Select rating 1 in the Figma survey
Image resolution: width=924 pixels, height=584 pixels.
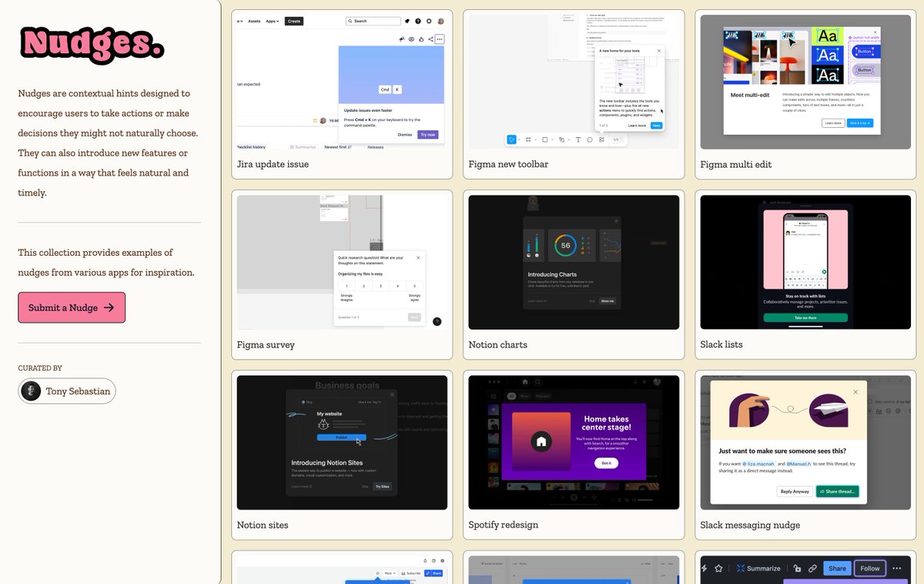(346, 286)
